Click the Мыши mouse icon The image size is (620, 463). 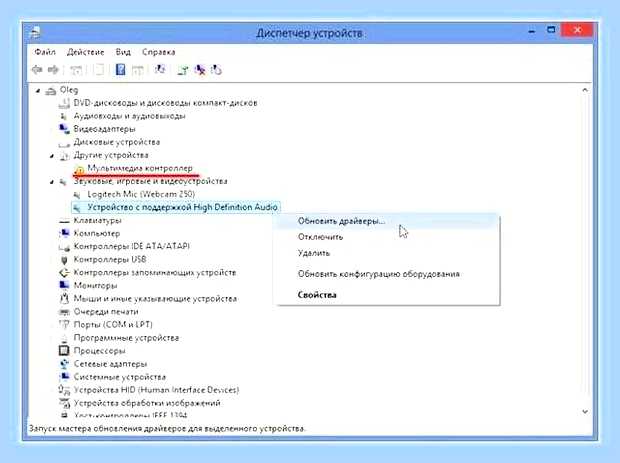tap(64, 298)
